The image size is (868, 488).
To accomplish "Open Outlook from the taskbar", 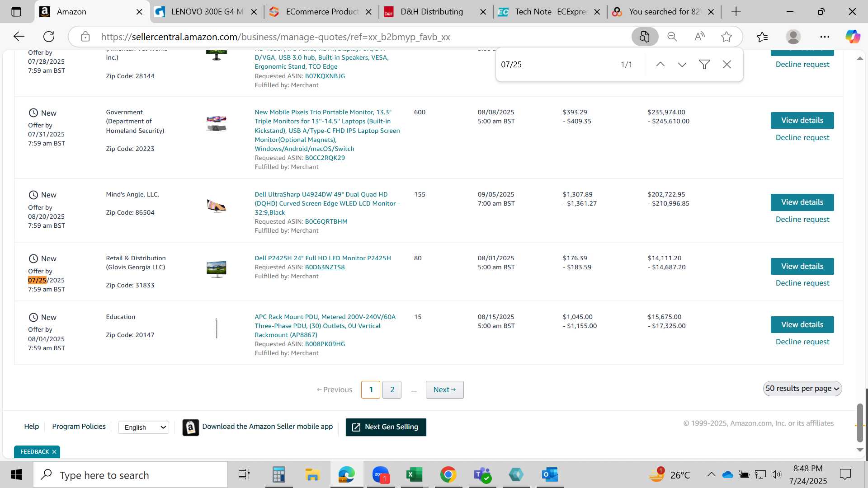I will click(550, 475).
